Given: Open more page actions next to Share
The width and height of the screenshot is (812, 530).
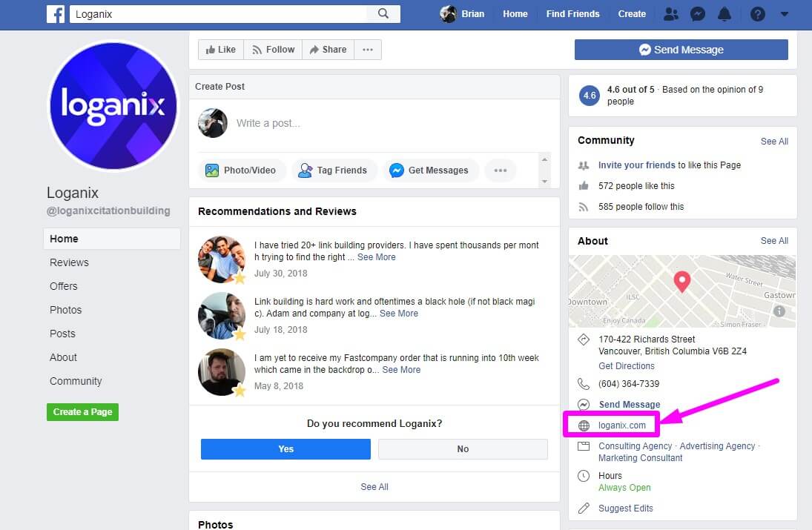Looking at the screenshot, I should tap(368, 50).
